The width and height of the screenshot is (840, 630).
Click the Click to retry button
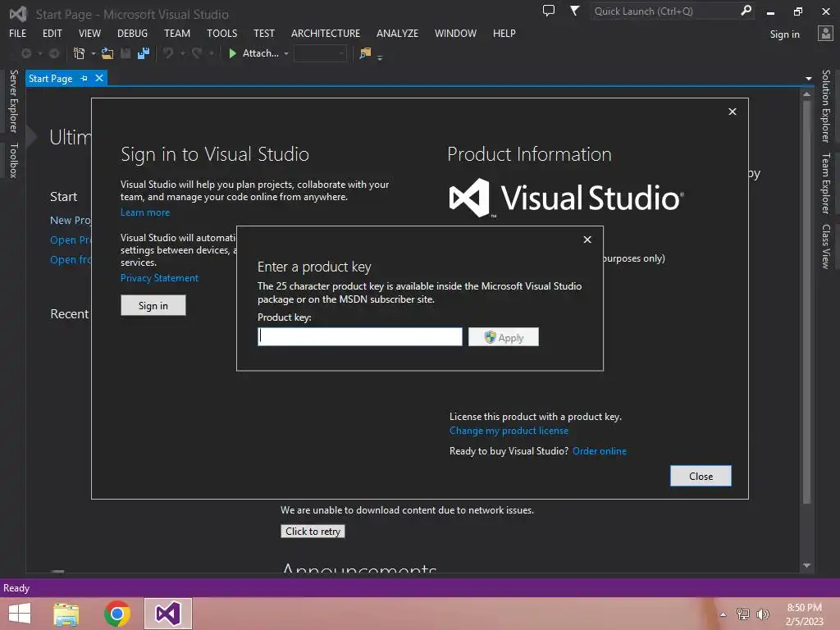click(313, 531)
